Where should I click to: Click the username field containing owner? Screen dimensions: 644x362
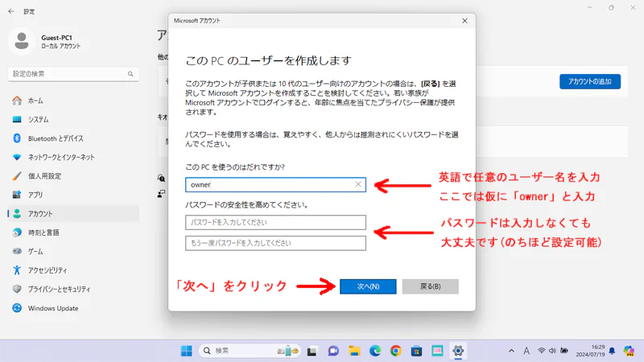[275, 185]
